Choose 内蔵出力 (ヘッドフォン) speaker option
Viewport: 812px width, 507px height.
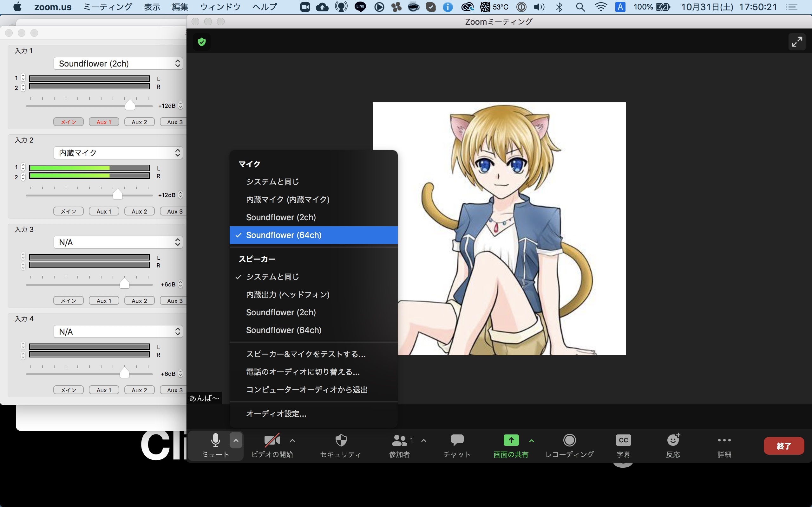point(288,294)
